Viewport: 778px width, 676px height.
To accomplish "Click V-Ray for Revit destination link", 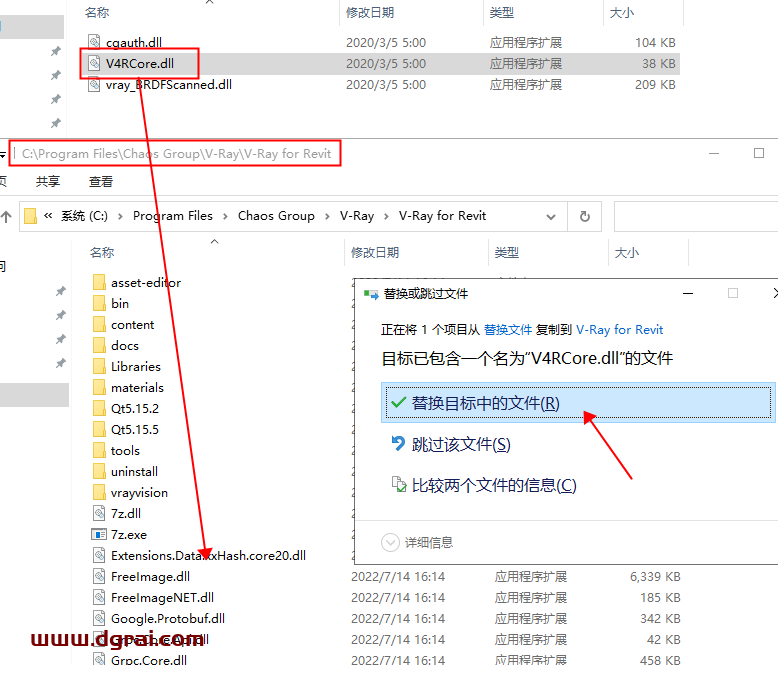I will point(619,329).
